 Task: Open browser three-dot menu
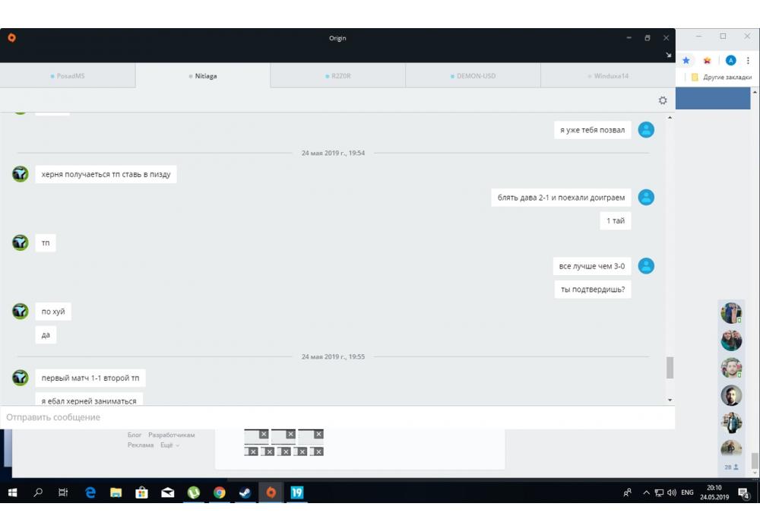(x=748, y=61)
